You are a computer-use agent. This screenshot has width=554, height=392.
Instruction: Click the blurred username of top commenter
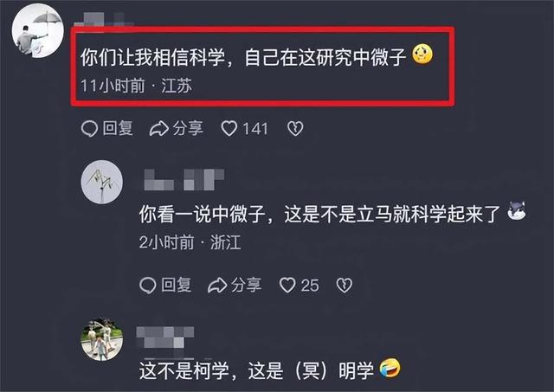[104, 19]
